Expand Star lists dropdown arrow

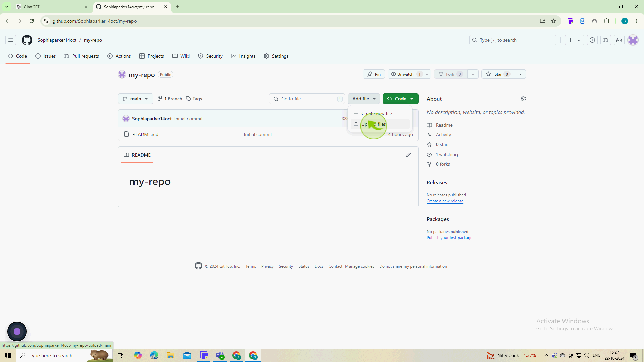520,74
